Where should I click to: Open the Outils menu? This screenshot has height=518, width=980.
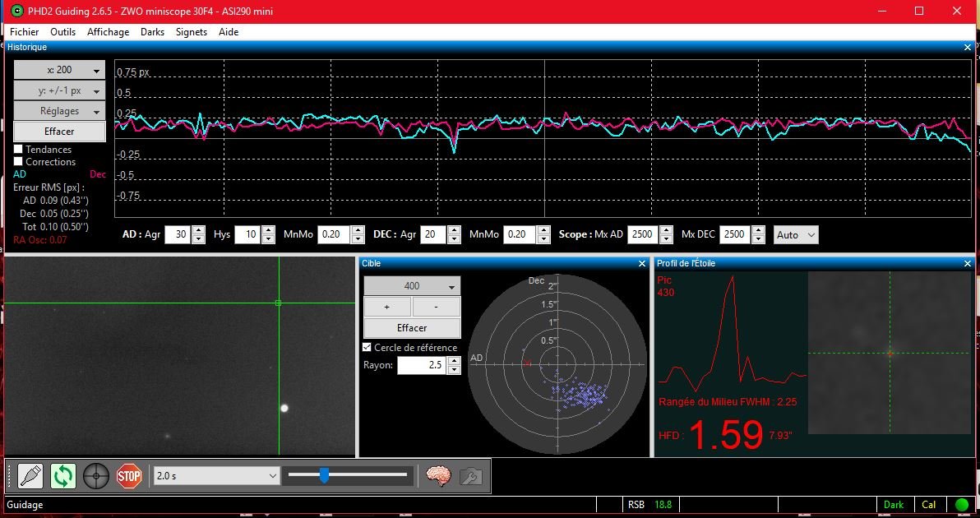tap(62, 32)
